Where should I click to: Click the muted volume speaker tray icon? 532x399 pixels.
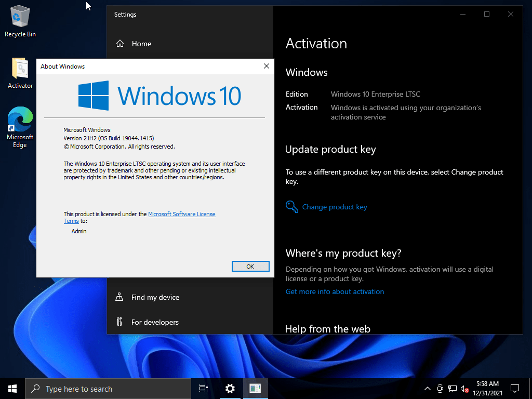(464, 389)
